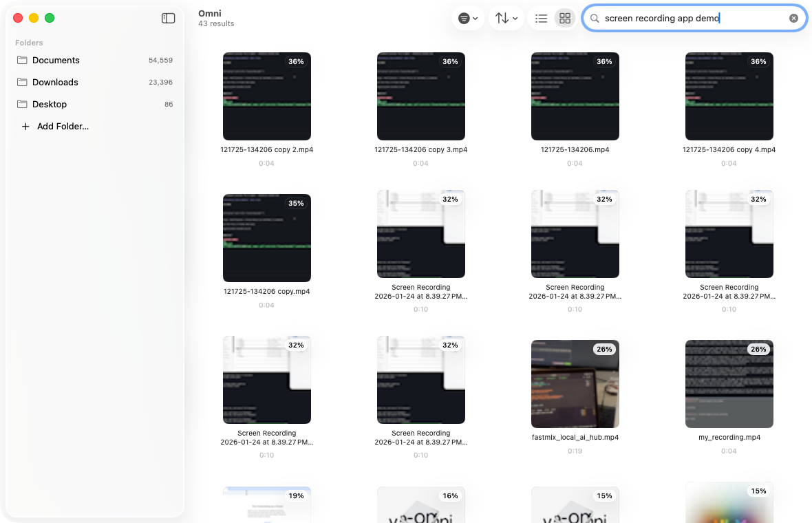Click the 23,396 Downloads count

pyautogui.click(x=160, y=82)
